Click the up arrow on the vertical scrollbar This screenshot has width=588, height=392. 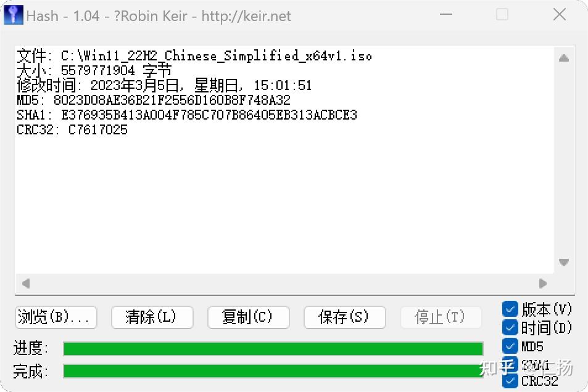[563, 58]
